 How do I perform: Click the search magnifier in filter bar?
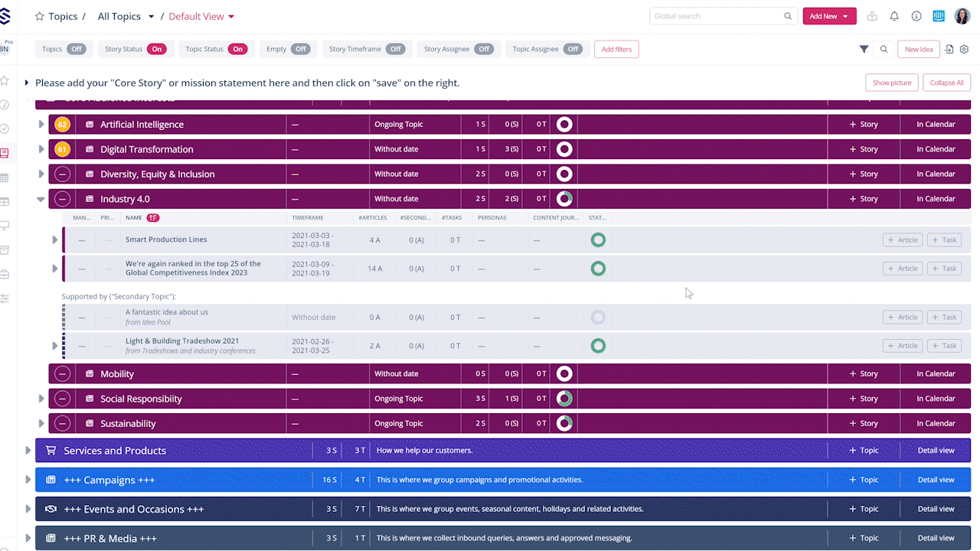pos(884,49)
